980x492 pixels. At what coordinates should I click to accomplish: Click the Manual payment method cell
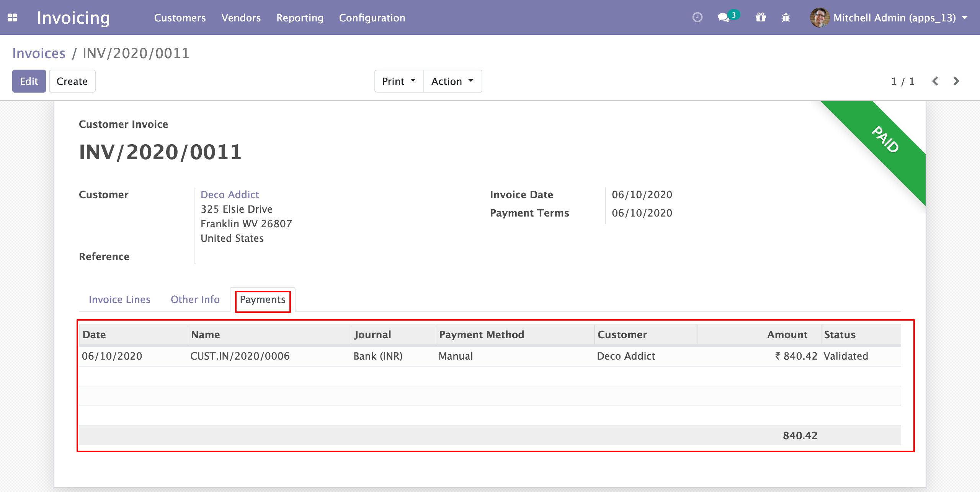click(x=456, y=356)
